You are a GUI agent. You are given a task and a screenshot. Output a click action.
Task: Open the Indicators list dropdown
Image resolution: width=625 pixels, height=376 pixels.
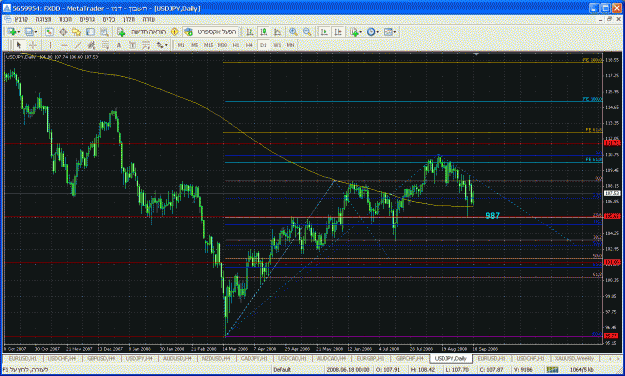356,32
